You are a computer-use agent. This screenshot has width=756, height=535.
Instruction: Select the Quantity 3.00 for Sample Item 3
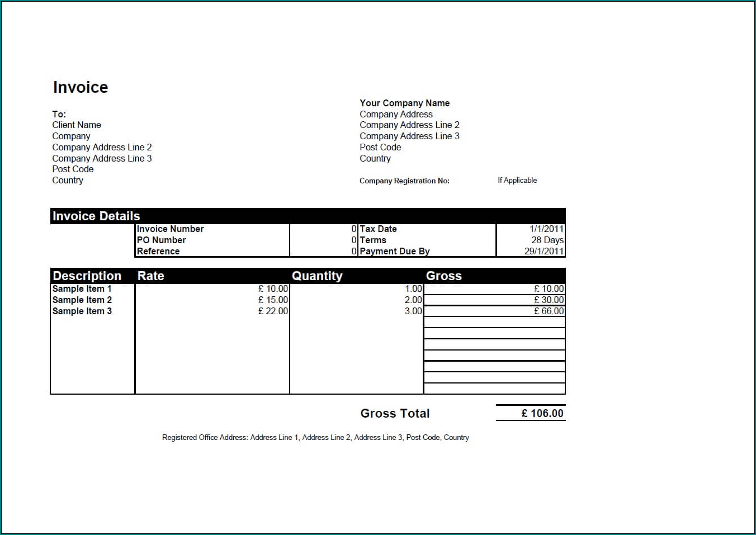tap(414, 311)
